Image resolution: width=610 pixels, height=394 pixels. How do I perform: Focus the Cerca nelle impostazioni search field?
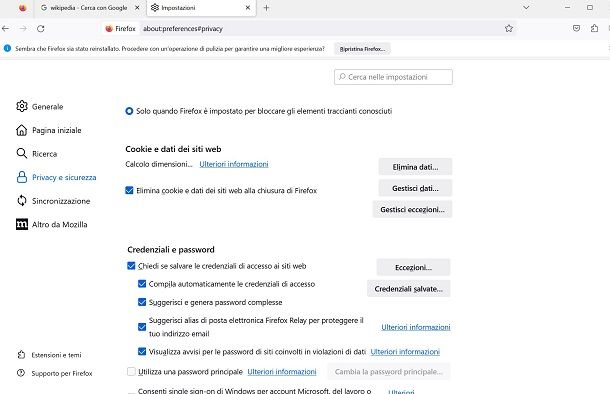[393, 77]
